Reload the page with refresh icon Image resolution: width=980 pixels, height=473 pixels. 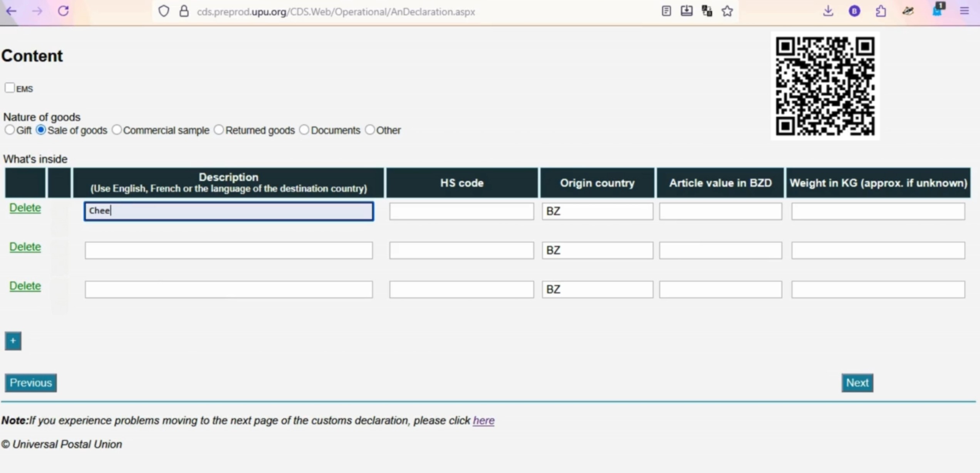64,11
